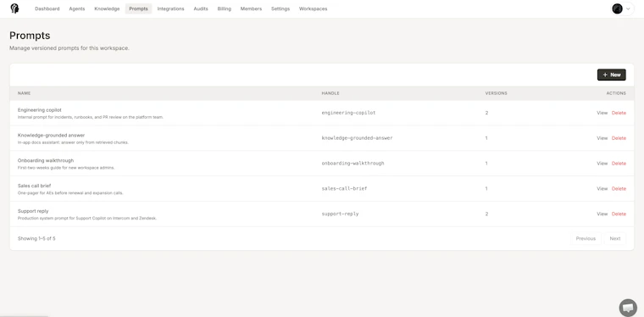Image resolution: width=644 pixels, height=317 pixels.
Task: Delete the Sales call brief prompt
Action: pyautogui.click(x=619, y=188)
